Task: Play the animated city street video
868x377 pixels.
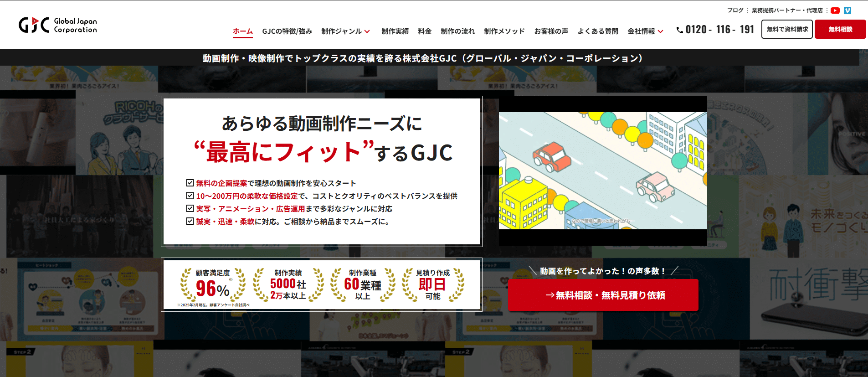Action: pos(603,170)
